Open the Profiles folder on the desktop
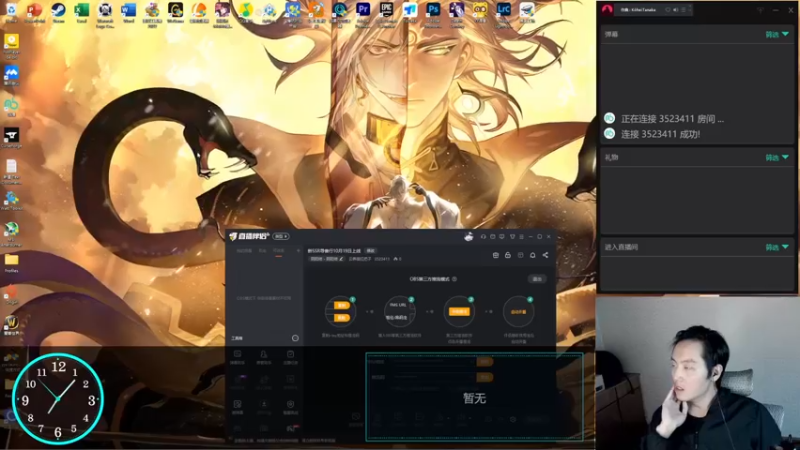The image size is (800, 450). coord(11,262)
